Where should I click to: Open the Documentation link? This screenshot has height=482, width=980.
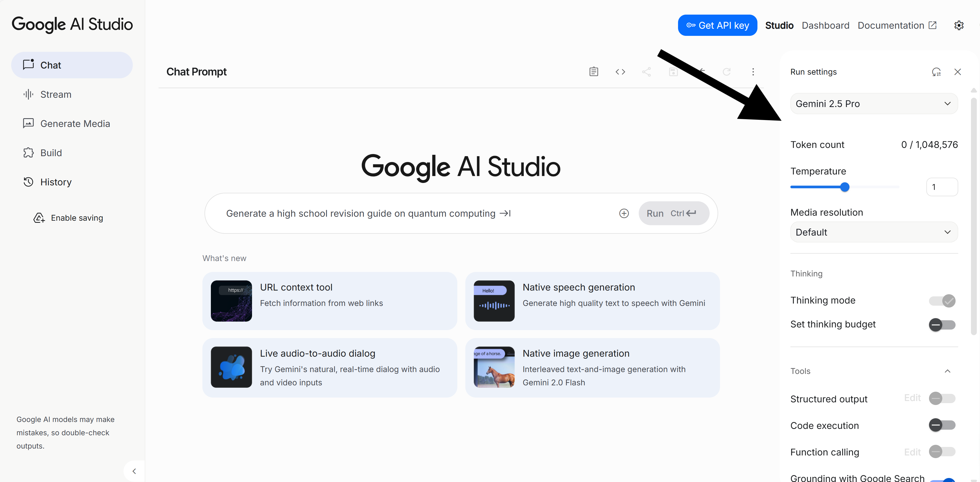897,25
